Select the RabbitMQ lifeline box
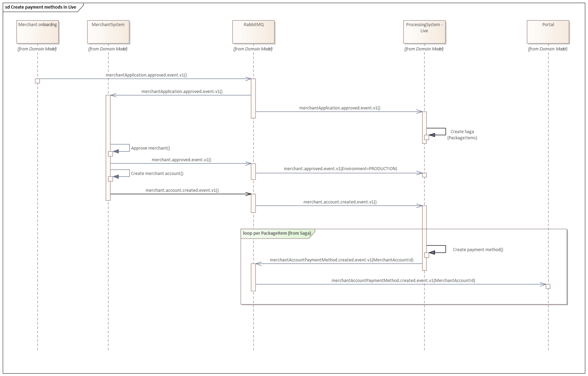This screenshot has height=376, width=588. 253,32
